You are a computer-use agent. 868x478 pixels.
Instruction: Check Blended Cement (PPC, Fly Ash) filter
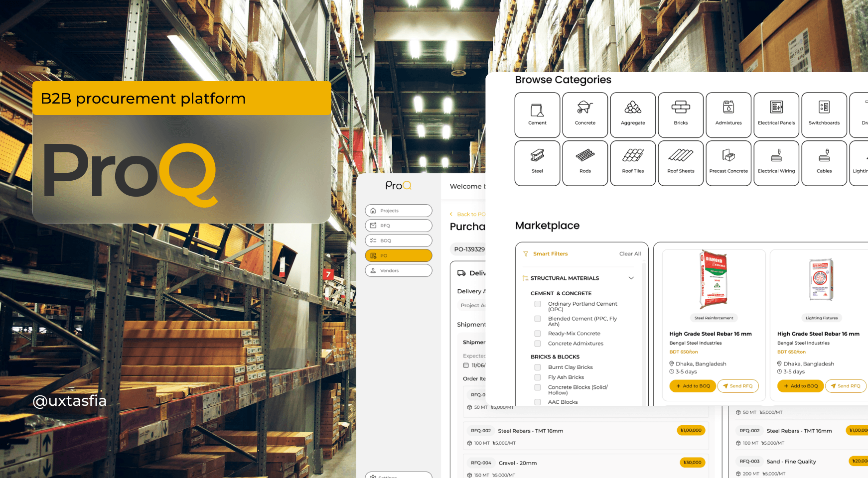tap(538, 319)
